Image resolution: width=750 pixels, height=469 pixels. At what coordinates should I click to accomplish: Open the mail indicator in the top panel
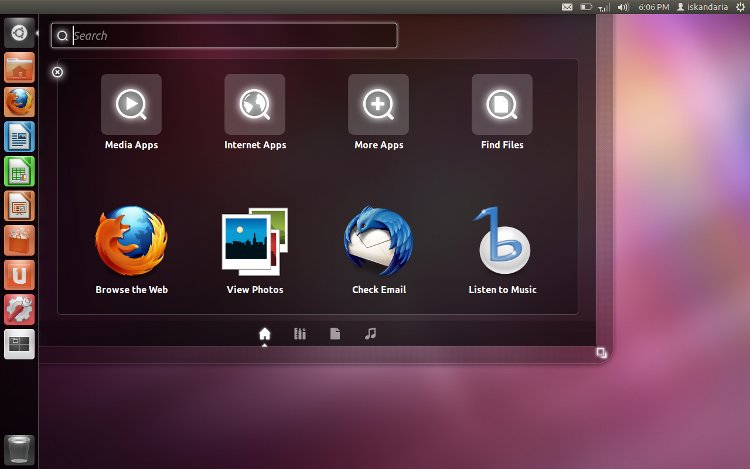567,7
